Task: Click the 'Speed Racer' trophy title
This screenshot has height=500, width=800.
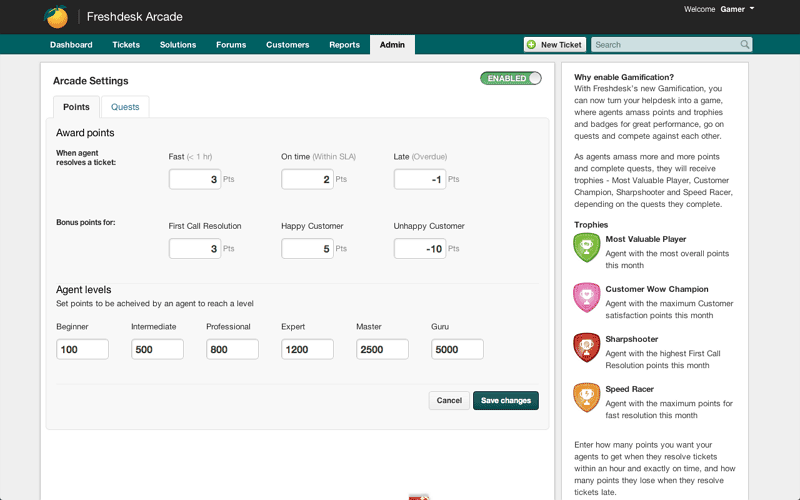Action: 630,389
